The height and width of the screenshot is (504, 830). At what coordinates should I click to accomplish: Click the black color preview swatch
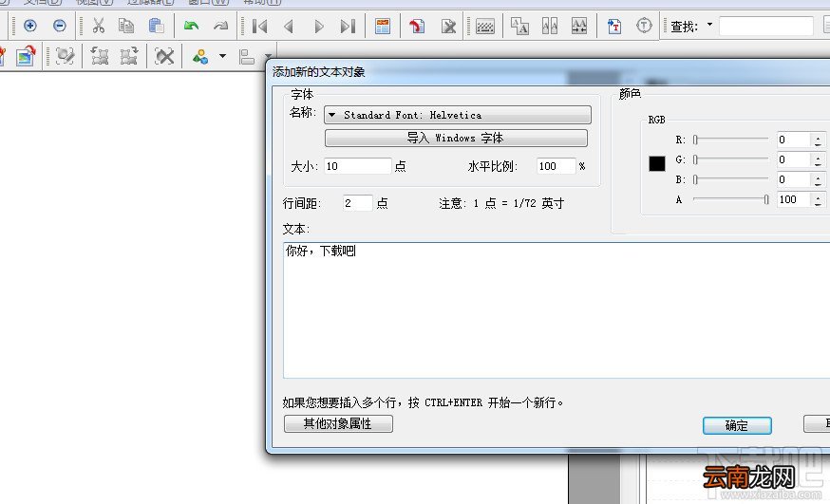pyautogui.click(x=657, y=163)
